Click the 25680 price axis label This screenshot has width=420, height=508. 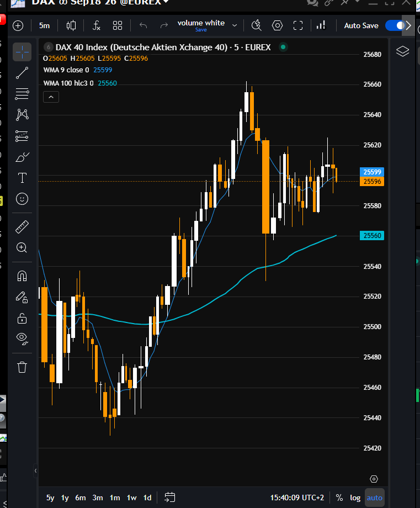(x=372, y=55)
